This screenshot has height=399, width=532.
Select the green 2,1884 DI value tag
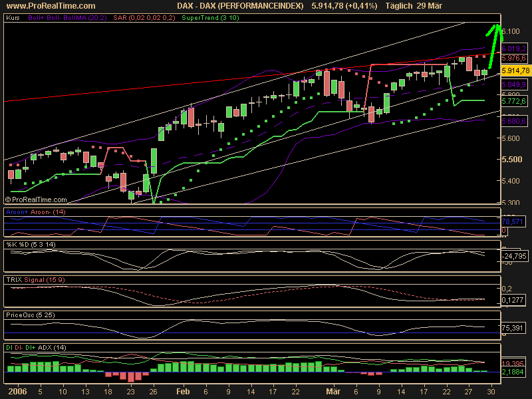click(x=513, y=372)
